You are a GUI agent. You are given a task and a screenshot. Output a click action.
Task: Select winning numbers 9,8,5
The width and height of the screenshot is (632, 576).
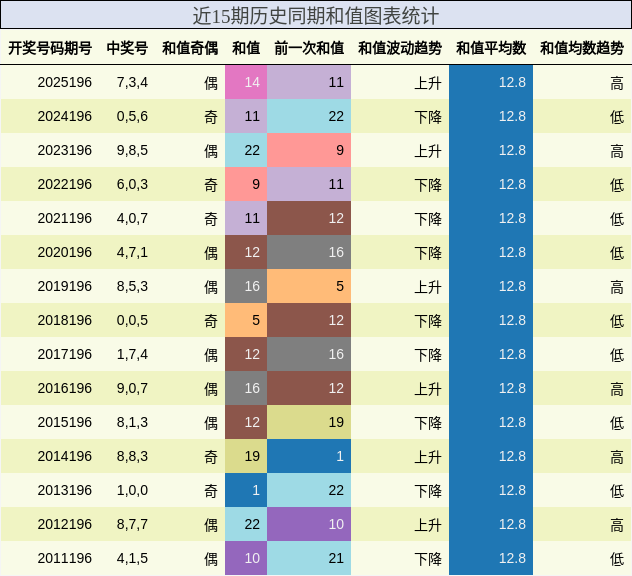coord(132,150)
